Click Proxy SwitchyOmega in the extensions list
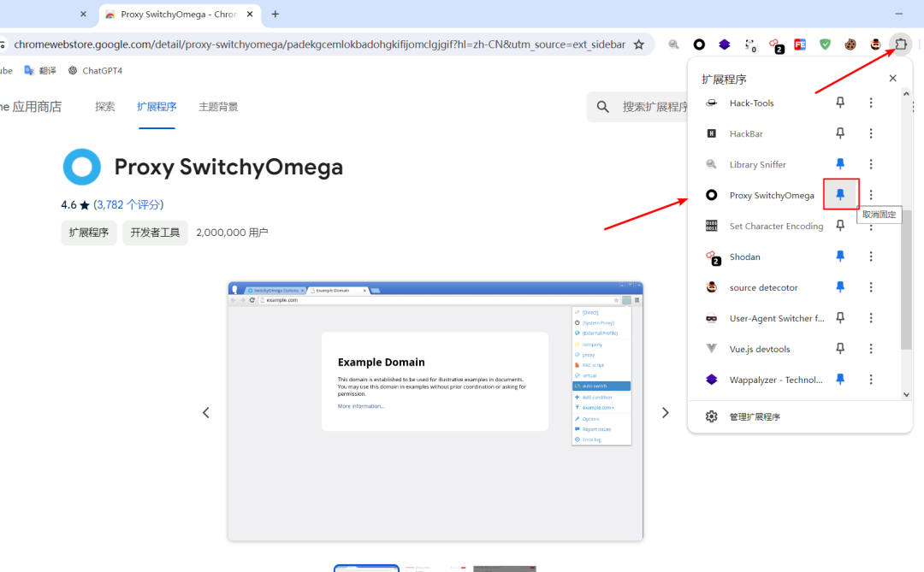924x572 pixels. 772,195
